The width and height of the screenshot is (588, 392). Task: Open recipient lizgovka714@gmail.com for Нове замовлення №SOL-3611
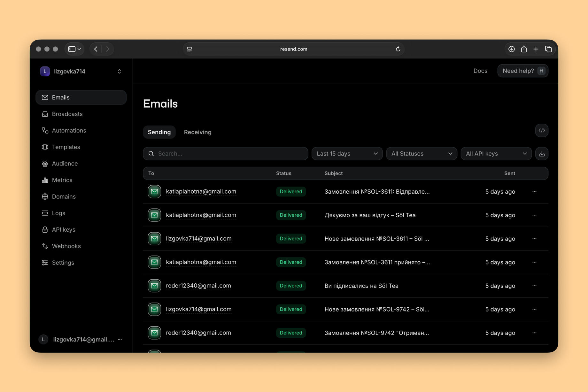coord(199,239)
